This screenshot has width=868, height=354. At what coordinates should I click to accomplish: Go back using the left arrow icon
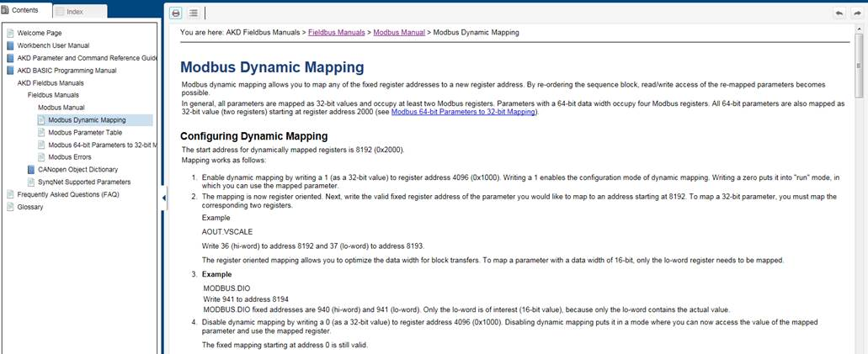839,13
